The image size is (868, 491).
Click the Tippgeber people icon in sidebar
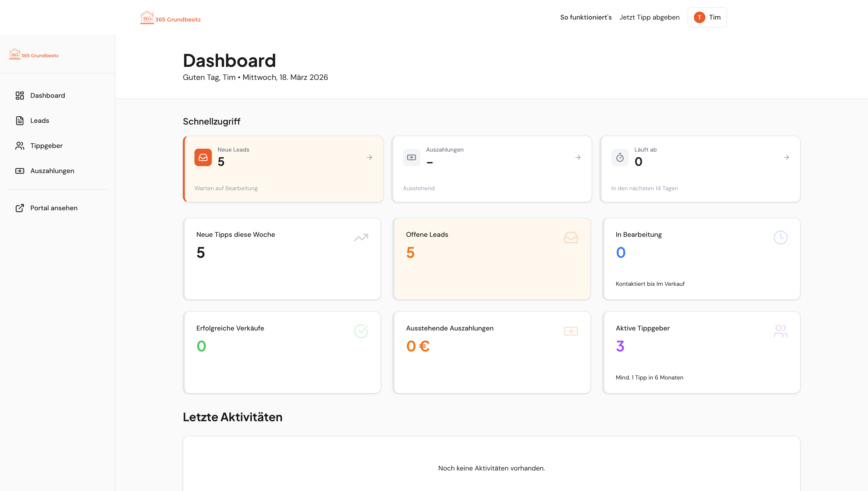click(x=20, y=146)
